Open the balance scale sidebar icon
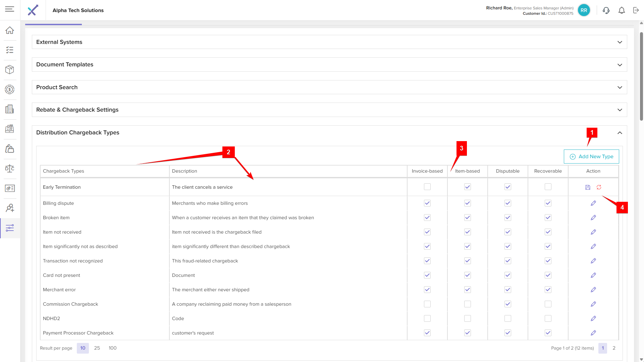Screen dimensions: 644x362 [x=10, y=168]
